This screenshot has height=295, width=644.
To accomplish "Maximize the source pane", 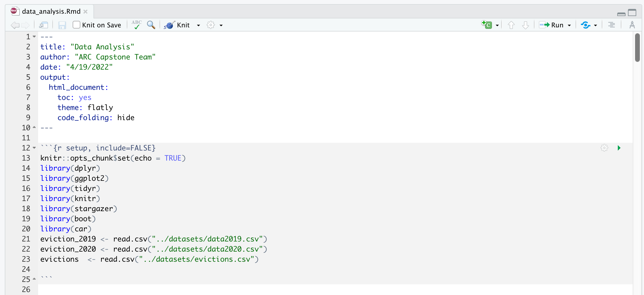I will 632,13.
